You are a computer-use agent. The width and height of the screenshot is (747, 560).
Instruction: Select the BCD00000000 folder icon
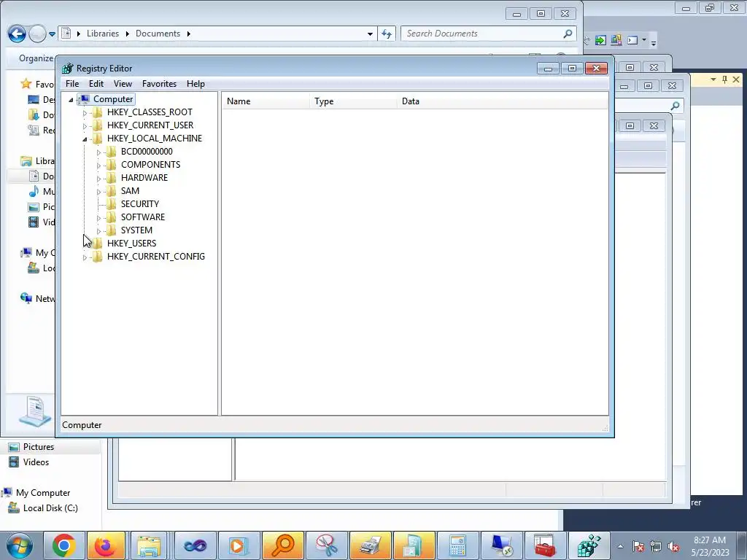pos(112,152)
